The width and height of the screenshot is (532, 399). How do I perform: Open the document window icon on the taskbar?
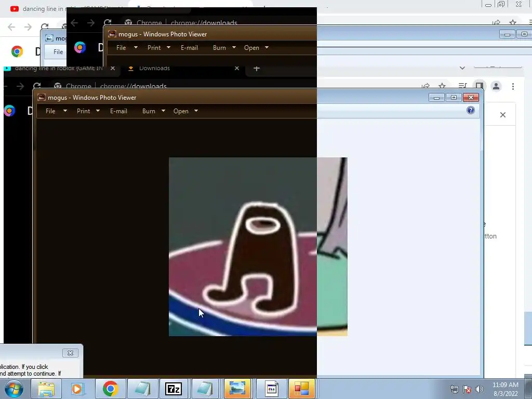[x=271, y=389]
